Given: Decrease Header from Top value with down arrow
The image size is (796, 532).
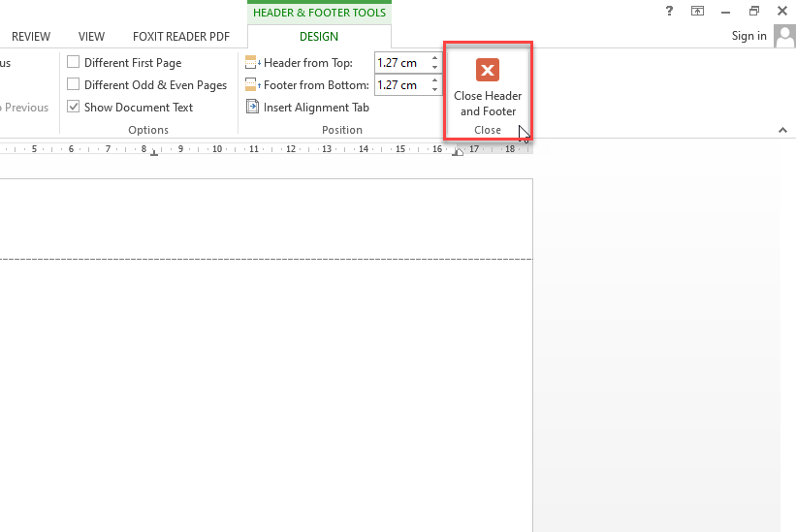Looking at the screenshot, I should point(434,68).
